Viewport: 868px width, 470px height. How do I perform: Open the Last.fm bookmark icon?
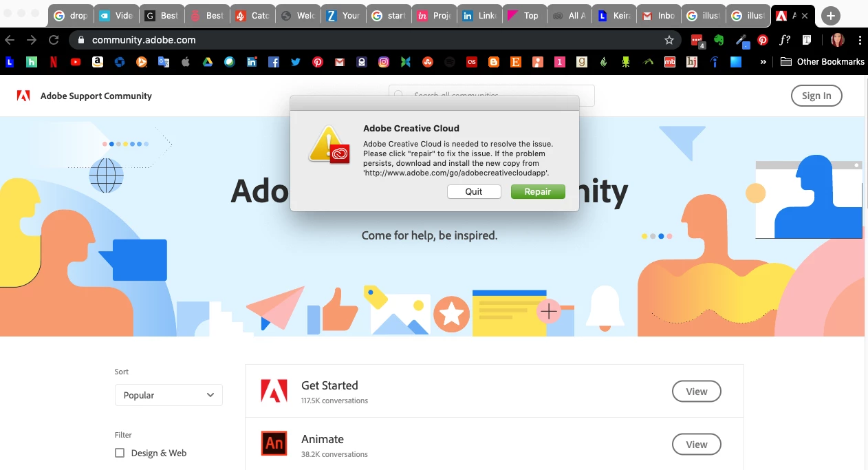[x=472, y=62]
